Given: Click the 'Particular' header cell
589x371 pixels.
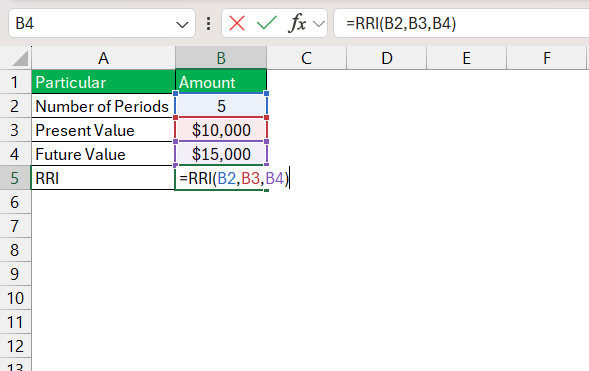Looking at the screenshot, I should coord(103,82).
